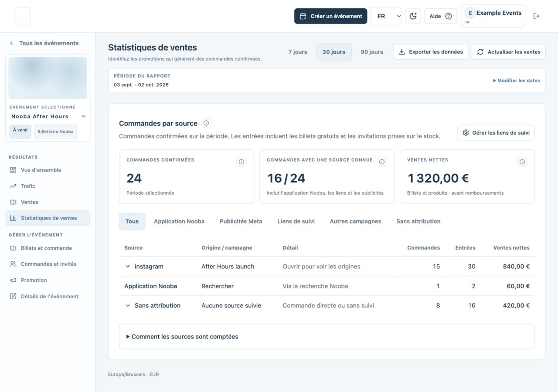This screenshot has height=392, width=558.
Task: Select the 7 jours period
Action: [x=298, y=52]
